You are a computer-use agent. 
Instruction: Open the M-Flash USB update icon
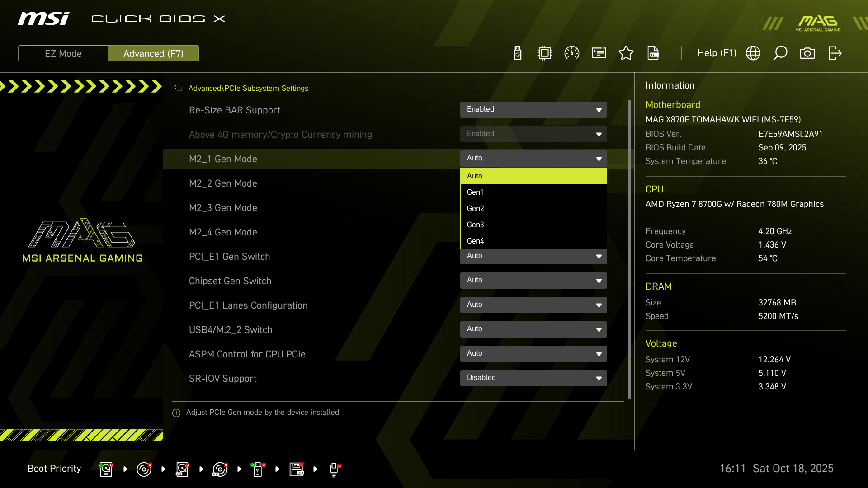point(518,53)
